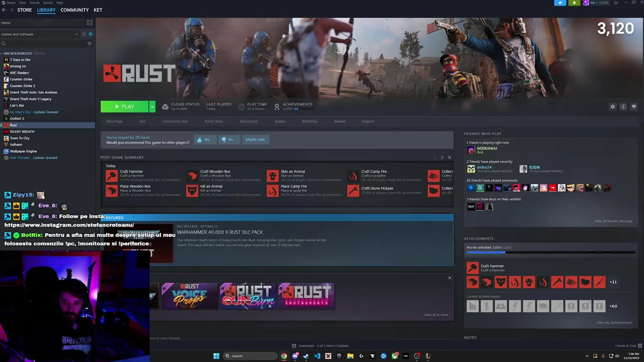Toggle the favorite heart icon for Rust
Viewport: 644px width, 362px height.
(633, 107)
